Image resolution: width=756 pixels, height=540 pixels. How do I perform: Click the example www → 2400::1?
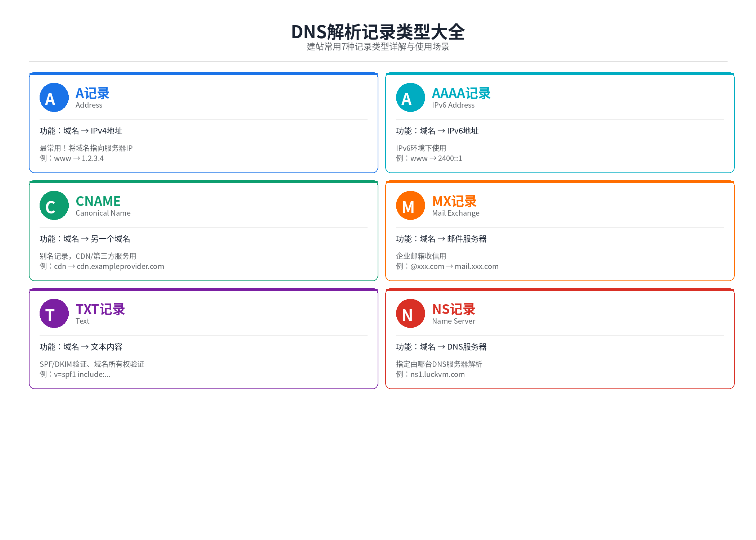click(x=436, y=158)
